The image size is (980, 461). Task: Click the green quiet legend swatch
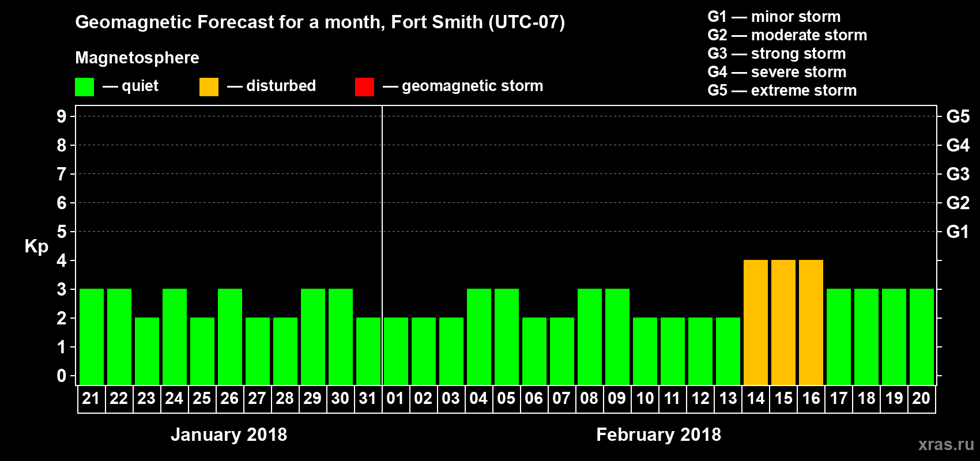coord(85,87)
